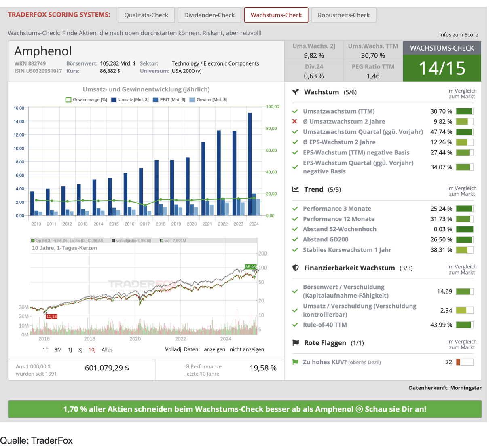495x448 pixels.
Task: Show adjusted data with anzeigen
Action: pos(214,349)
